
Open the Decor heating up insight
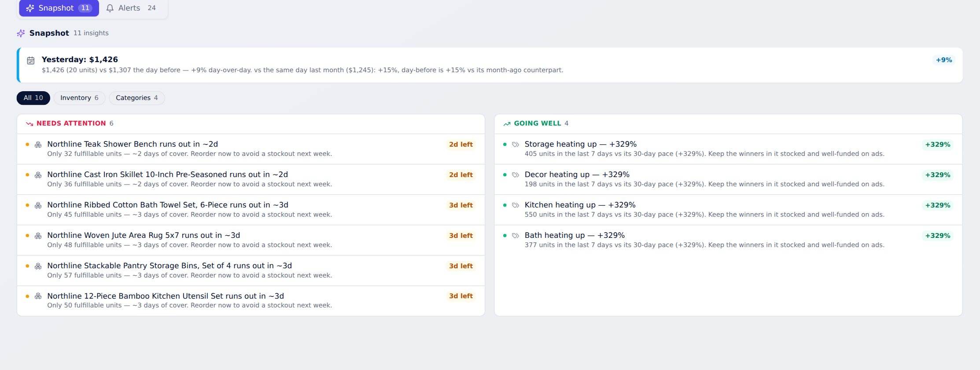click(728, 179)
